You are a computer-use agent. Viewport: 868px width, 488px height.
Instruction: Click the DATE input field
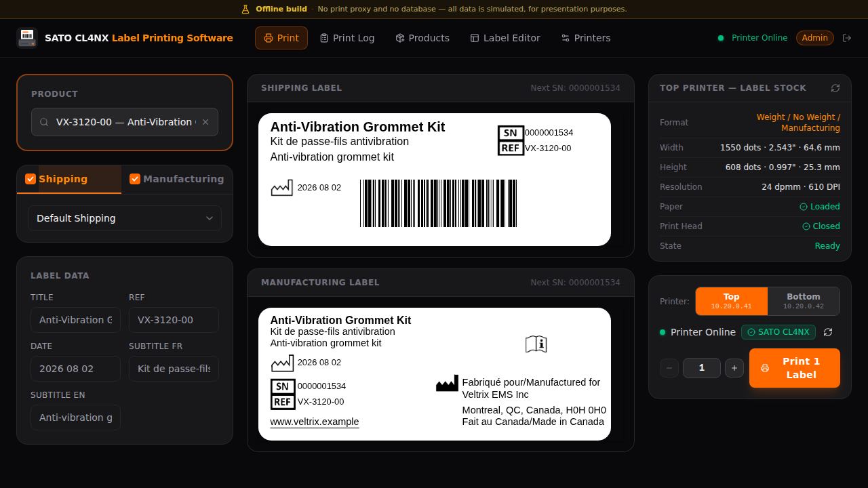pyautogui.click(x=75, y=369)
